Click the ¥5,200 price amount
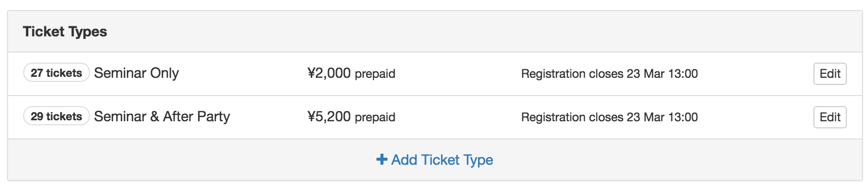 tap(329, 117)
